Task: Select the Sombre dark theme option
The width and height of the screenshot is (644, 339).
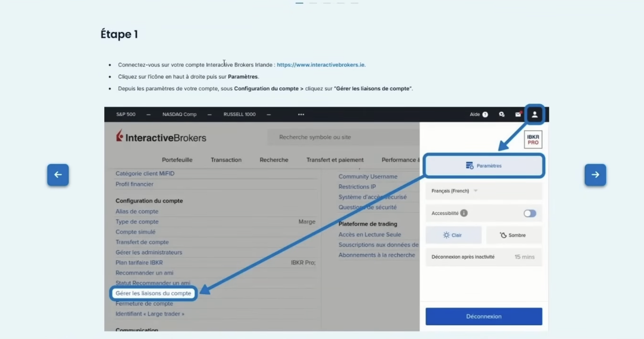Action: point(514,235)
